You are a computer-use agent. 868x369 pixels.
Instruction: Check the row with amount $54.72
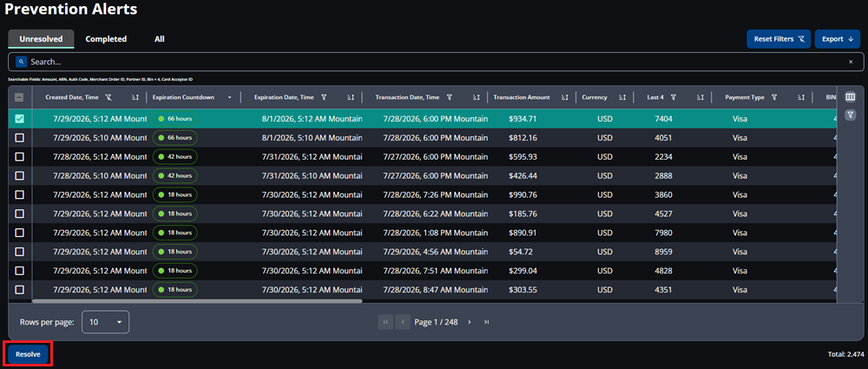point(19,252)
